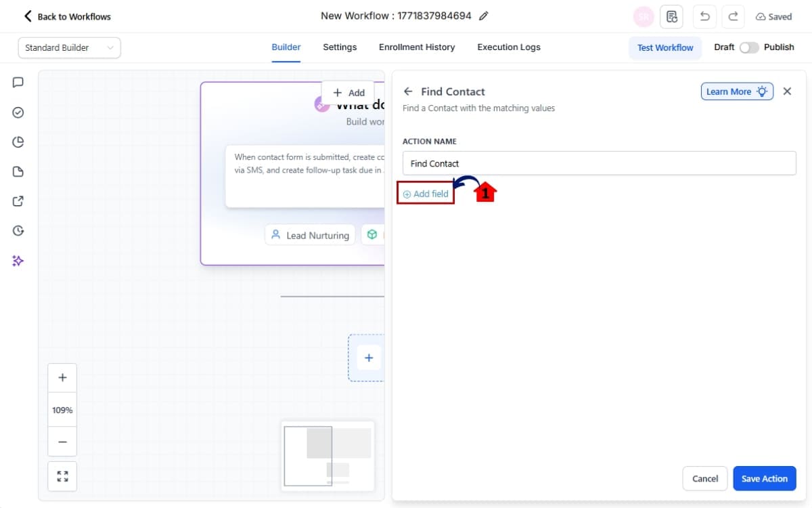Zoom in the canvas with plus button

(62, 378)
